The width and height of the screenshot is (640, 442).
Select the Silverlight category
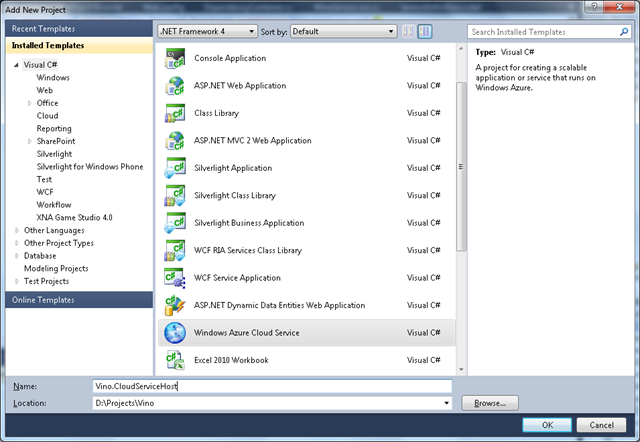click(x=54, y=154)
